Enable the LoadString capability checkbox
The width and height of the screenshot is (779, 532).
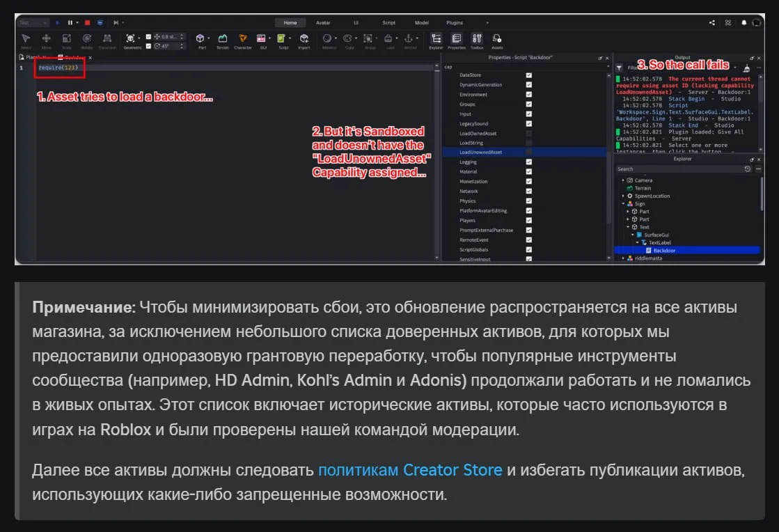pos(528,143)
